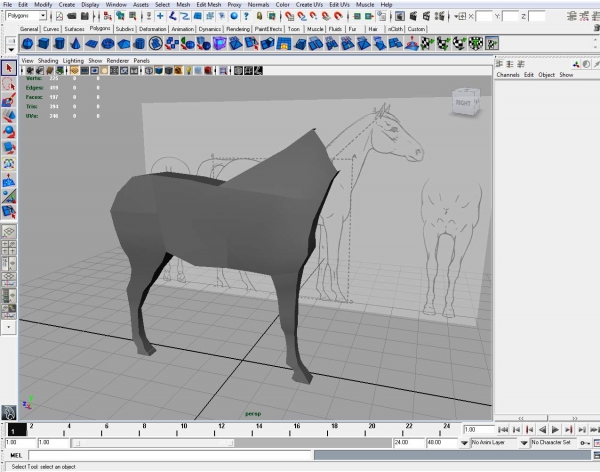Select the arrow Select tool in toolbox
Viewport: 600px width, 472px height.
tap(9, 69)
